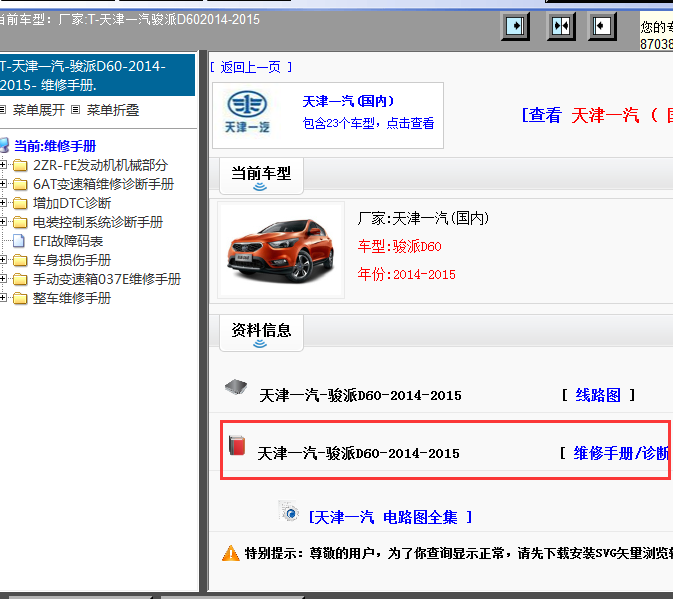Select 手动变速箱037E维修手册 in the tree

pos(107,279)
